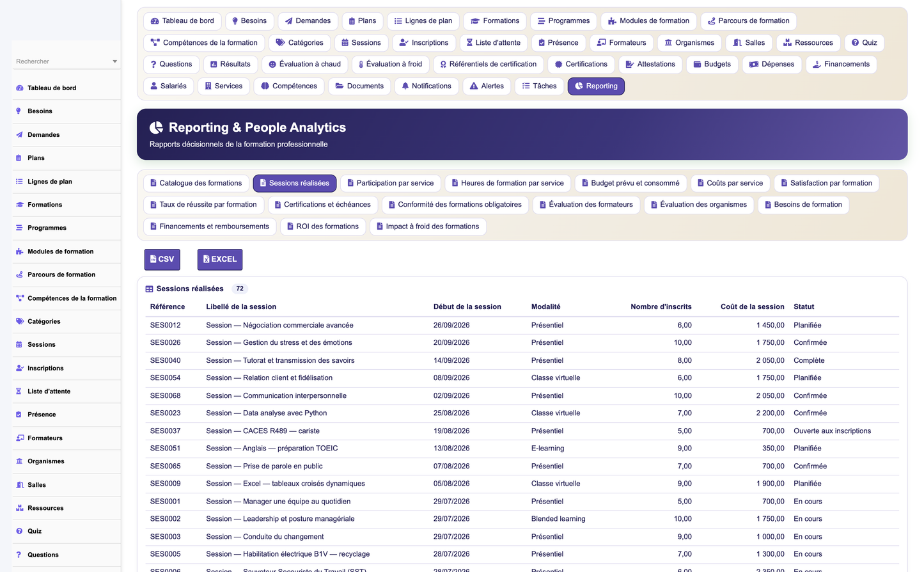Export the table with the CSV button
The image size is (924, 572).
[x=162, y=259]
